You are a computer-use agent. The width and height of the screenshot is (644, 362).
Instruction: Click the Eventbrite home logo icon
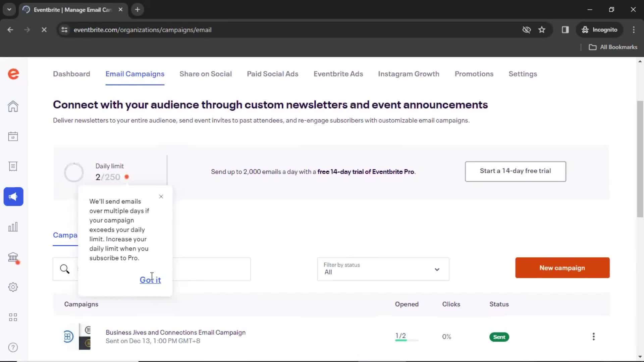point(13,74)
